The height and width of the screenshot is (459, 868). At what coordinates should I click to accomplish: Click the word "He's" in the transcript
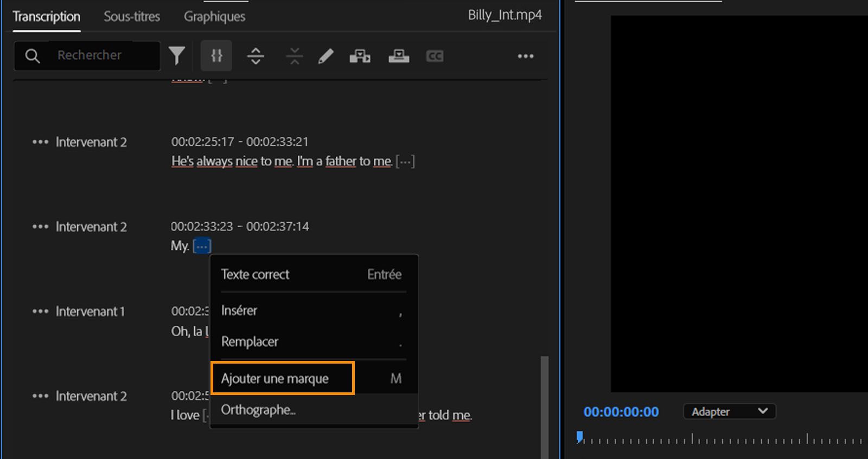182,161
